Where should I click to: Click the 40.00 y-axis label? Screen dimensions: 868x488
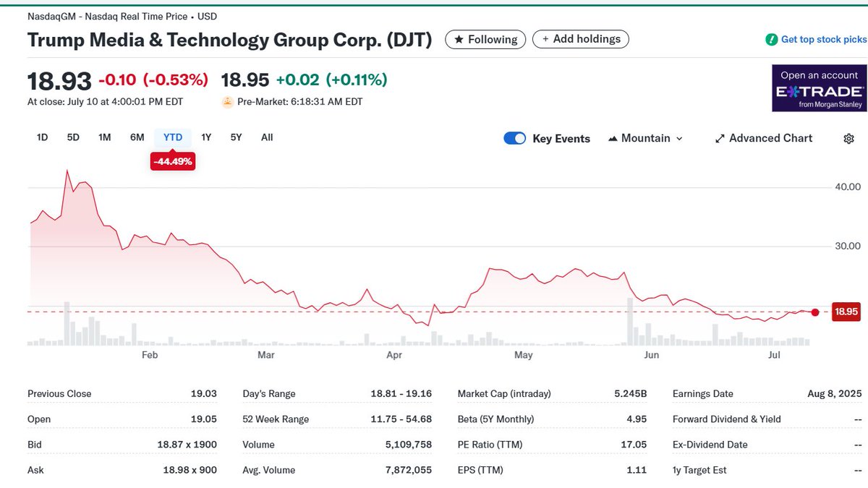[848, 187]
